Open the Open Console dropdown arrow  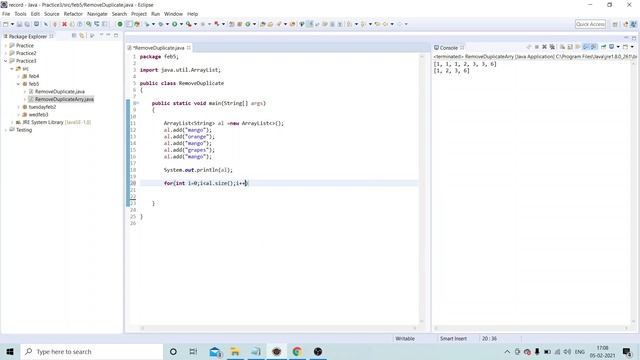(x=632, y=47)
